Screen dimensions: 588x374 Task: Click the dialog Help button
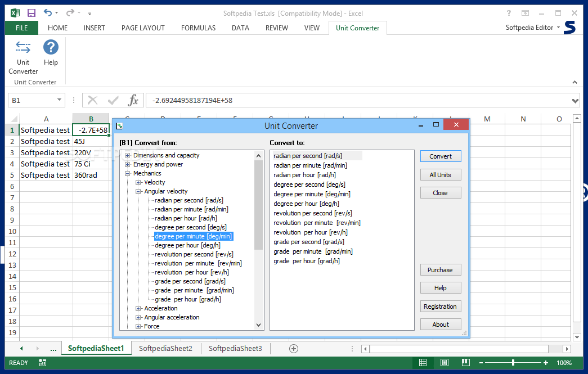pyautogui.click(x=441, y=288)
